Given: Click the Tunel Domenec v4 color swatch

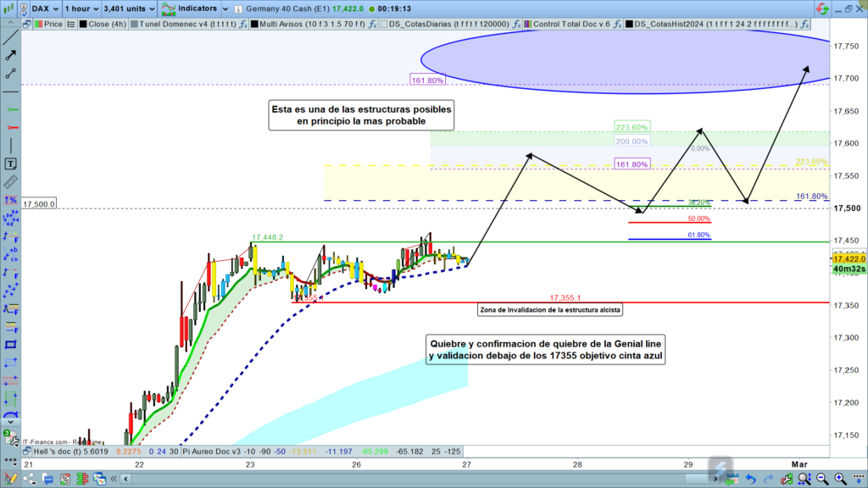Looking at the screenshot, I should tap(134, 25).
